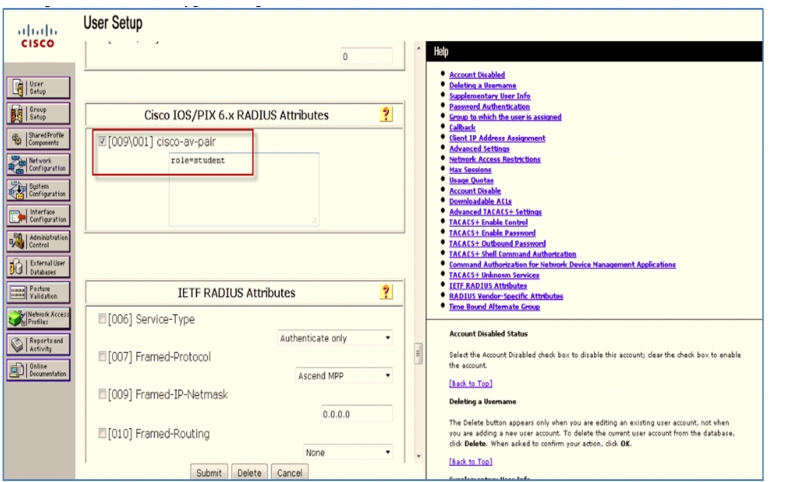
Task: Open Group Setup from the sidebar
Action: pyautogui.click(x=38, y=114)
